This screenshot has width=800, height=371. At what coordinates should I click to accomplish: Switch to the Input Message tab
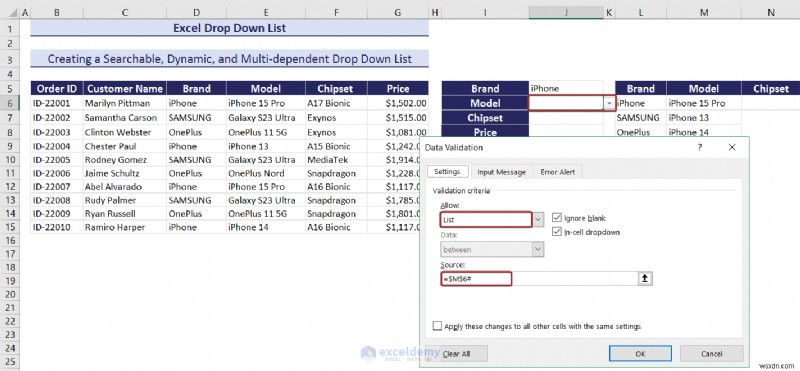pyautogui.click(x=502, y=172)
